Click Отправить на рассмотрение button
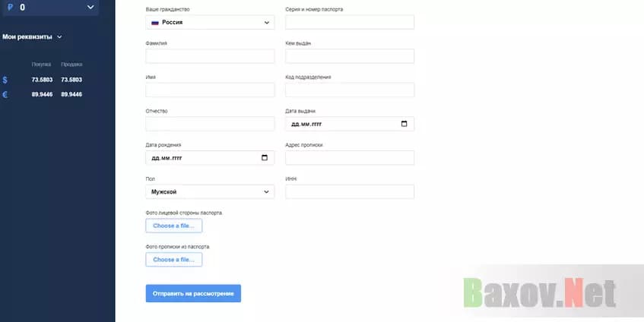644x322 pixels. coord(193,293)
